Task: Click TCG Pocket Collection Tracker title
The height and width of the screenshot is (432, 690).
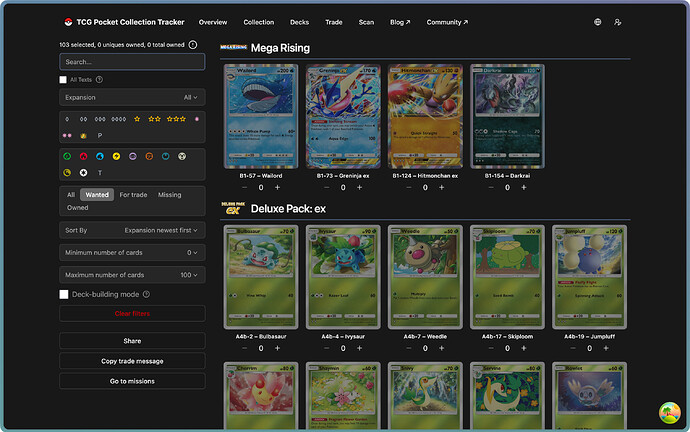Action: [x=130, y=22]
